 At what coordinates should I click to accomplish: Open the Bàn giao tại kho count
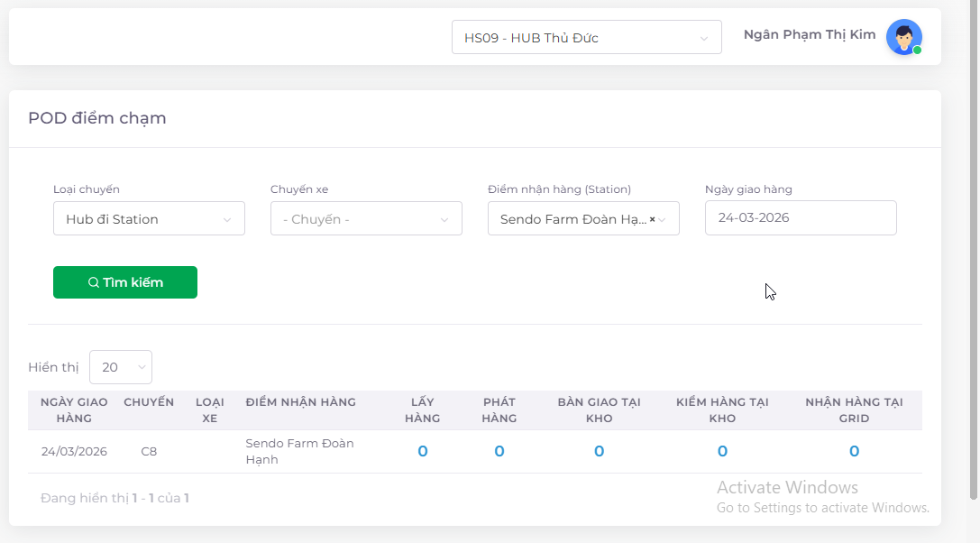pos(599,451)
